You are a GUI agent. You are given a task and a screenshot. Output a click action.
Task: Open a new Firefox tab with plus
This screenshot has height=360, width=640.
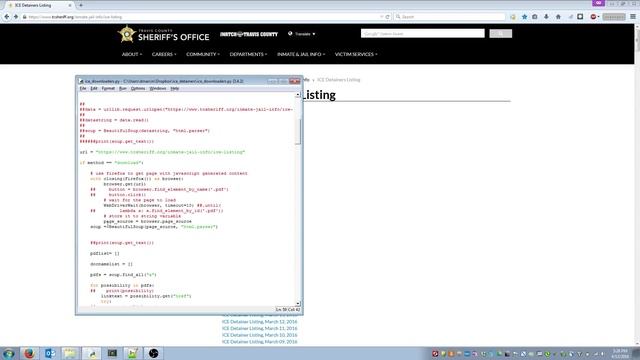pyautogui.click(x=81, y=5)
